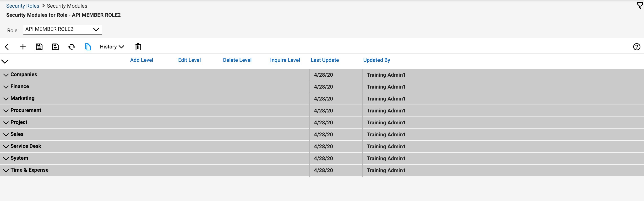Click the System row label
Viewport: 644px width, 201px height.
[19, 158]
